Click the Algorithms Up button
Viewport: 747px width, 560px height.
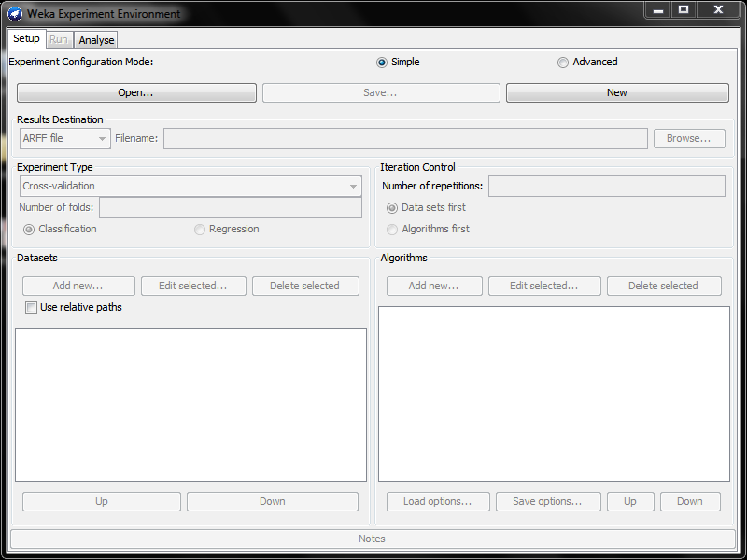pos(630,502)
